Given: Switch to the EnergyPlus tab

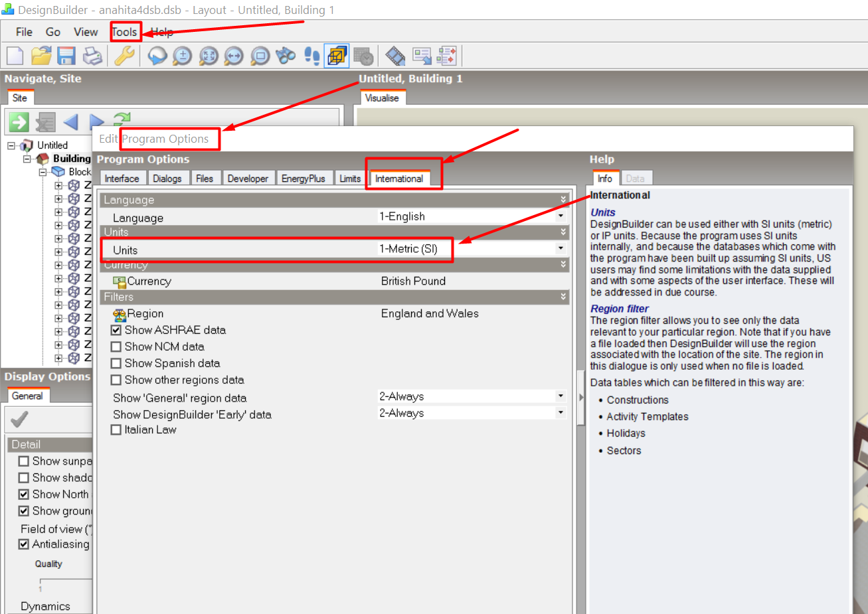Looking at the screenshot, I should pos(304,179).
